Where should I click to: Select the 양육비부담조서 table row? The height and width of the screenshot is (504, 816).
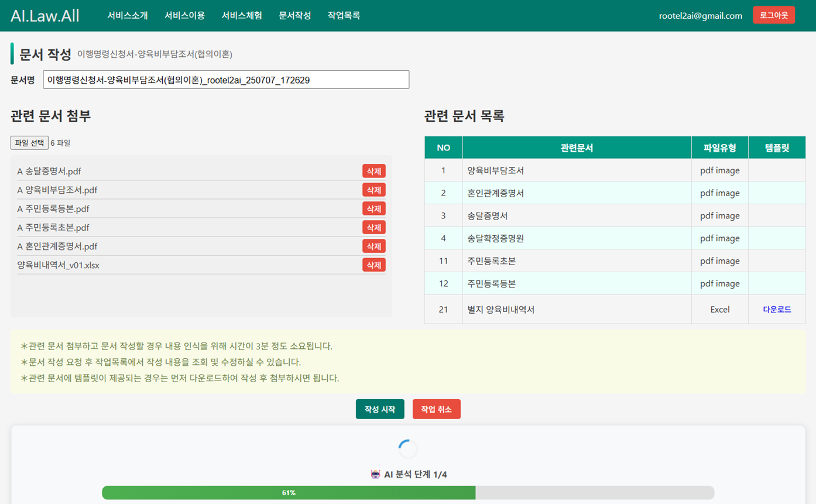point(615,170)
